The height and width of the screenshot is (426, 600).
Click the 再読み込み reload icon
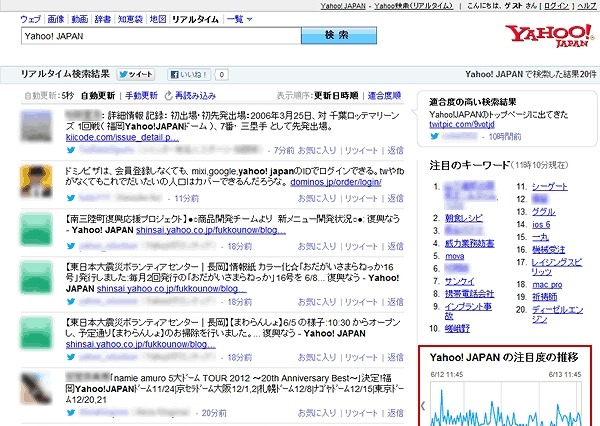(168, 96)
